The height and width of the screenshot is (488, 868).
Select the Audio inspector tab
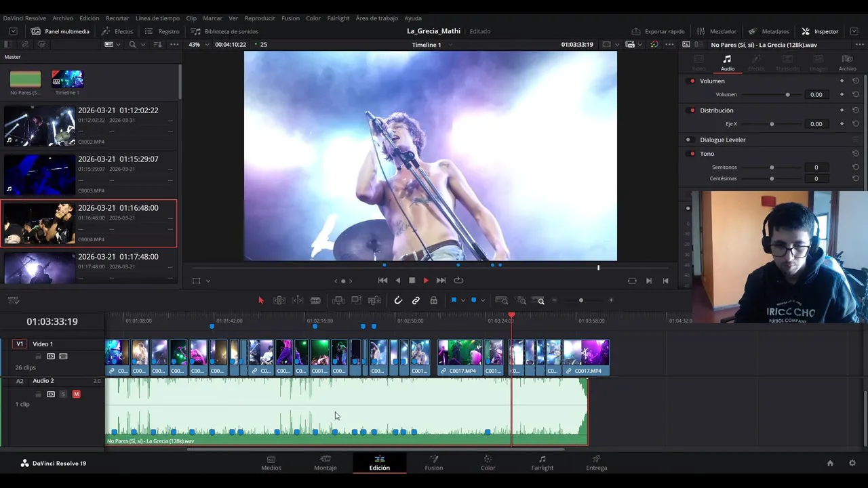(x=727, y=63)
